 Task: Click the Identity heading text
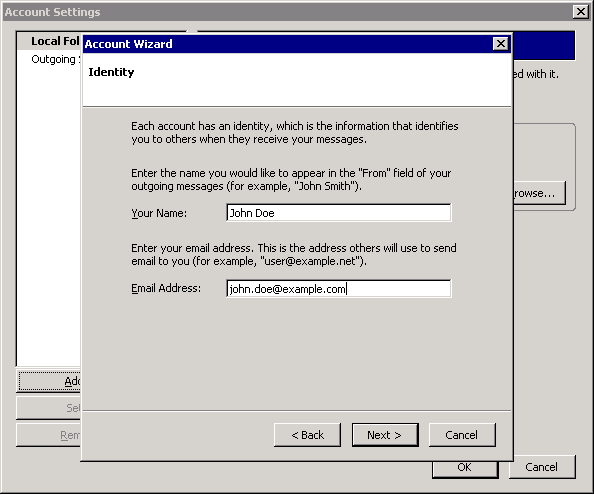coord(111,72)
